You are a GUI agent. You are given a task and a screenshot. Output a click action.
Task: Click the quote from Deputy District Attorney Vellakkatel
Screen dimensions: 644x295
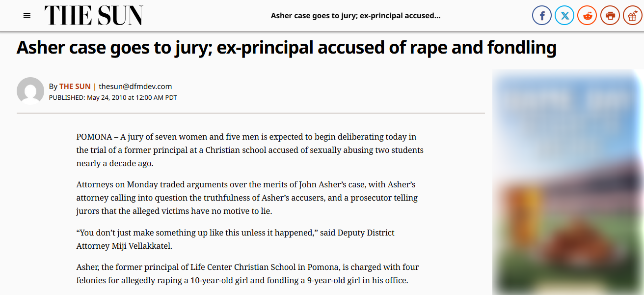(235, 239)
